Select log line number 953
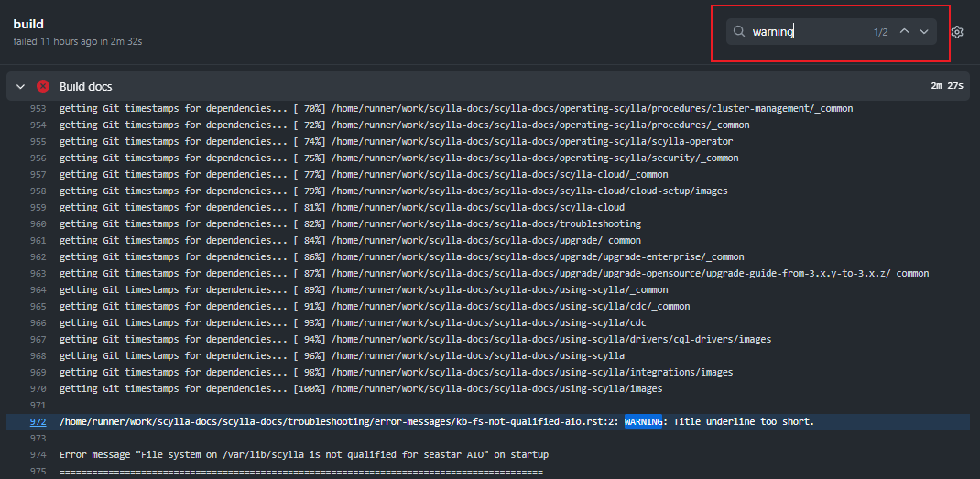 [x=38, y=109]
